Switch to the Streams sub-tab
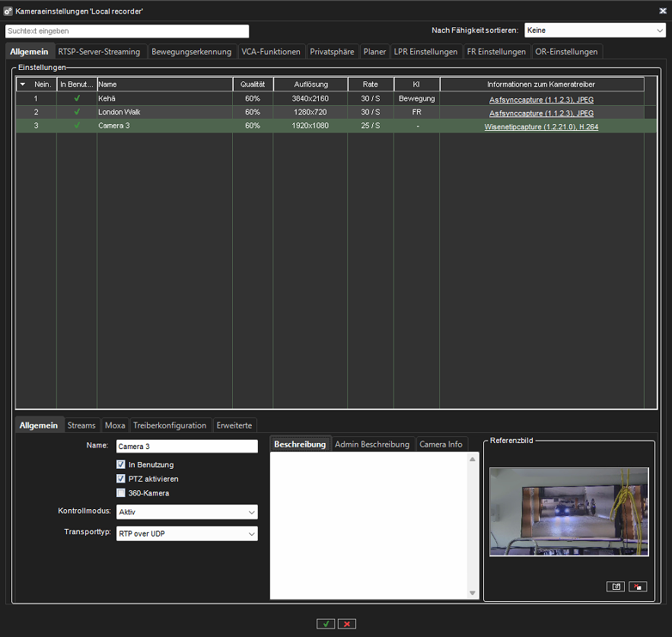The image size is (672, 637). coord(81,425)
